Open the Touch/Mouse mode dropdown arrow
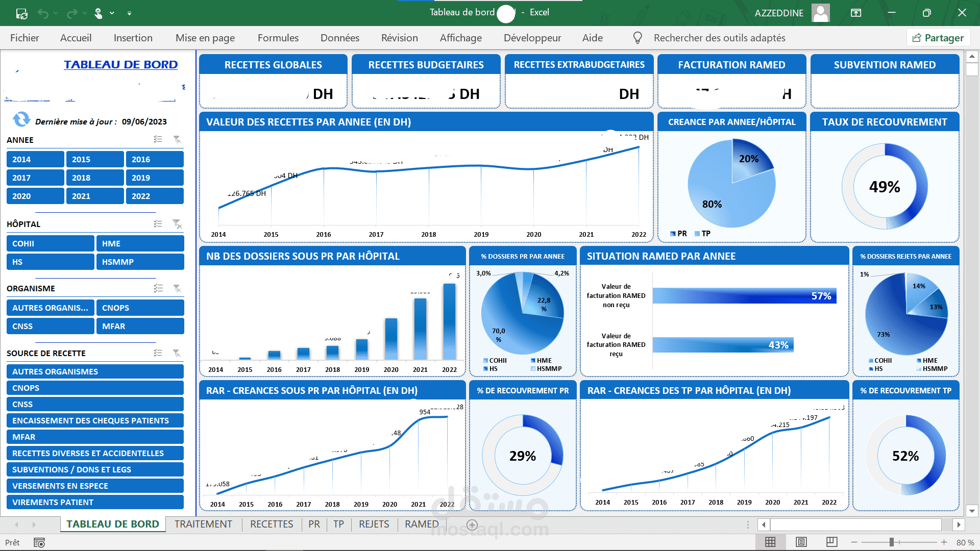 coord(112,13)
